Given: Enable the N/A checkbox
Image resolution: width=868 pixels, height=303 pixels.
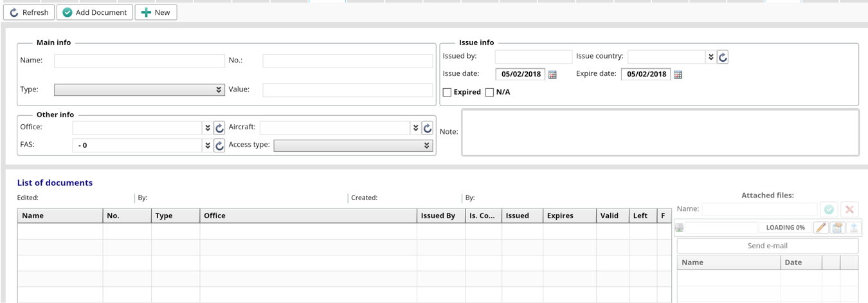Looking at the screenshot, I should tap(489, 92).
